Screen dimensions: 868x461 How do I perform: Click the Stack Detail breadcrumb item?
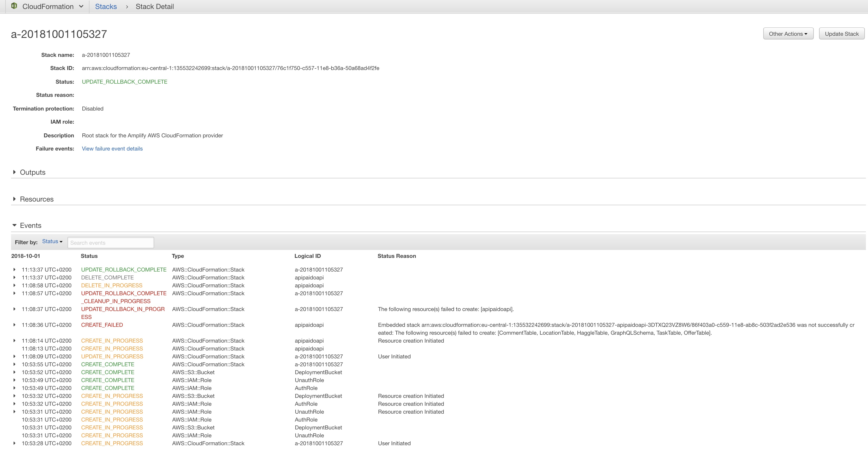[154, 6]
